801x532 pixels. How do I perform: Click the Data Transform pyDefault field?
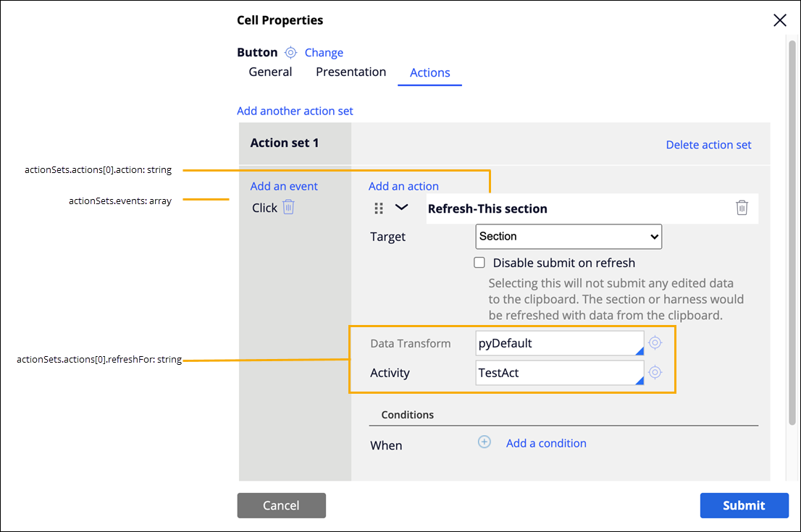coord(559,344)
